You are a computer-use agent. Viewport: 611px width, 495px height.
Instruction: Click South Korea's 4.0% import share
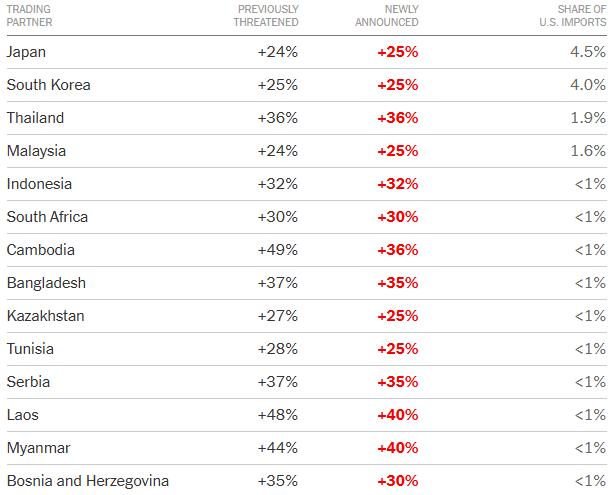click(x=588, y=85)
